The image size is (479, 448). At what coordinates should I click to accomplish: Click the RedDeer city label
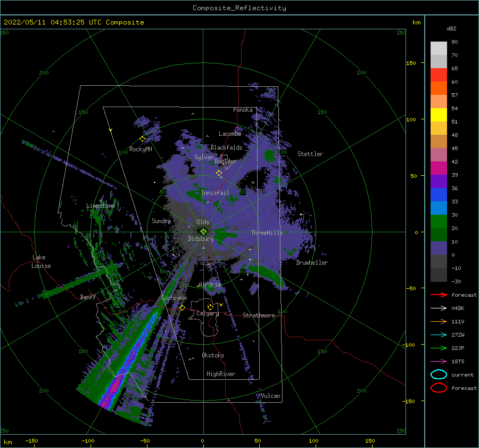226,161
